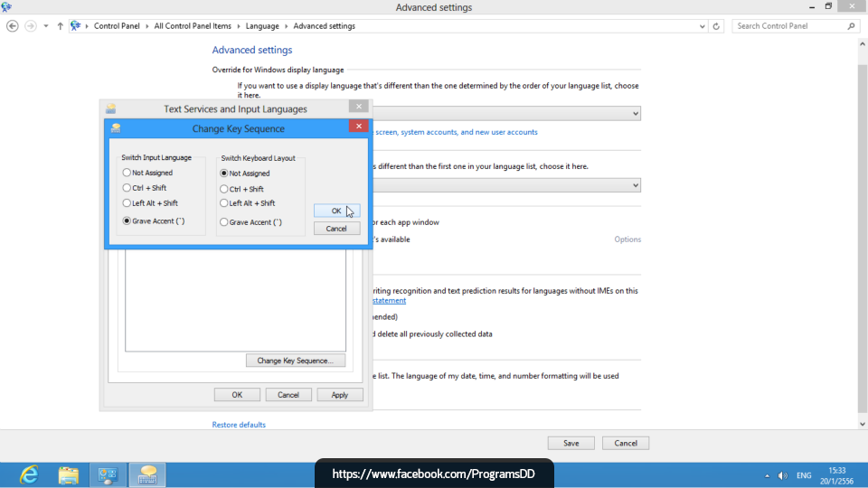Image resolution: width=868 pixels, height=488 pixels.
Task: Click the Language breadcrumb in address bar
Action: pos(263,26)
